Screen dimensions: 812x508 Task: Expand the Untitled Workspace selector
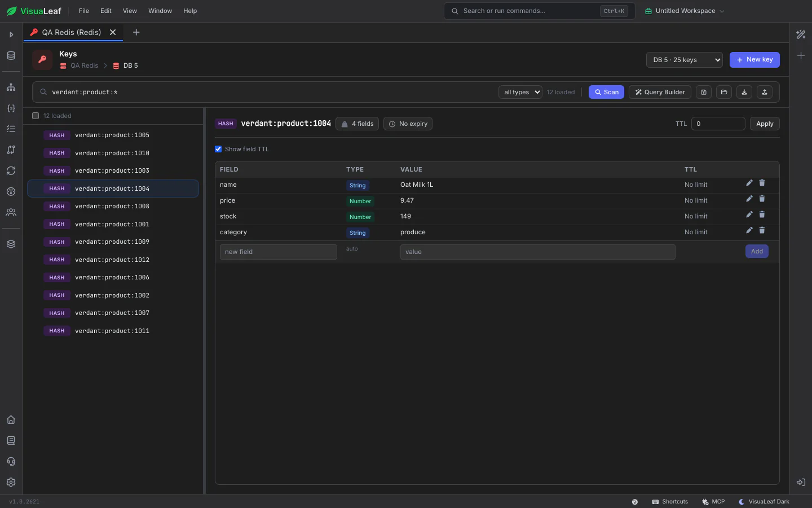click(x=685, y=11)
